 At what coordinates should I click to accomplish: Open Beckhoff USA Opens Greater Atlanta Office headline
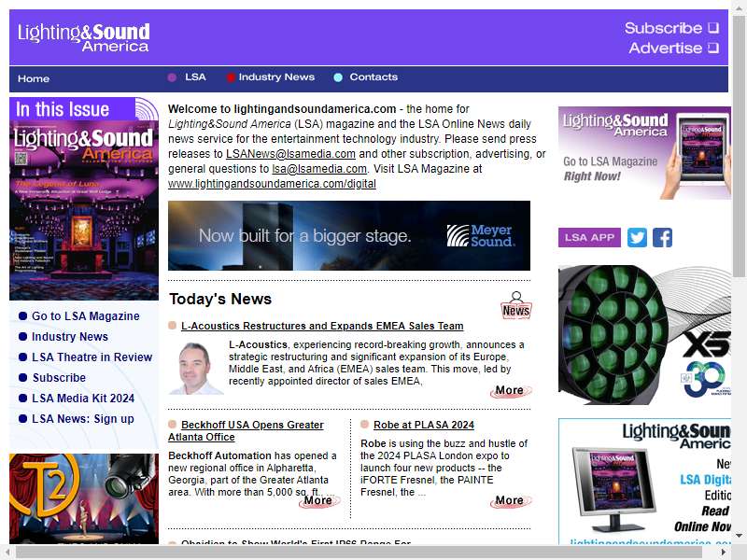point(246,430)
